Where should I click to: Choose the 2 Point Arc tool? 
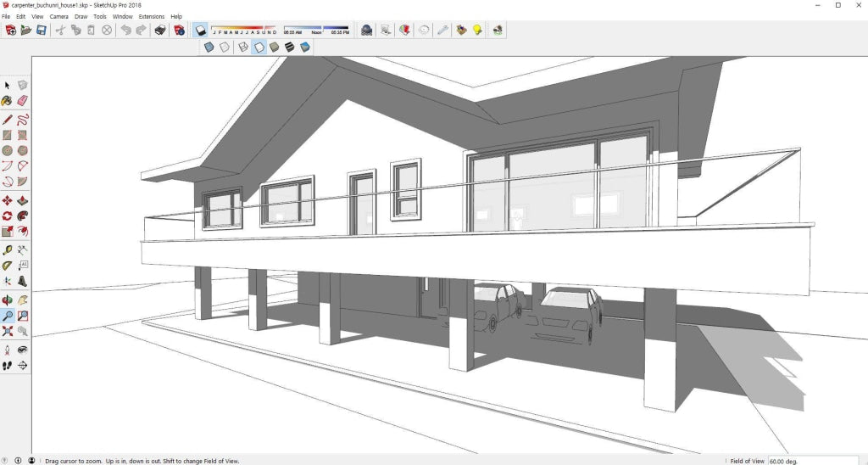22,165
